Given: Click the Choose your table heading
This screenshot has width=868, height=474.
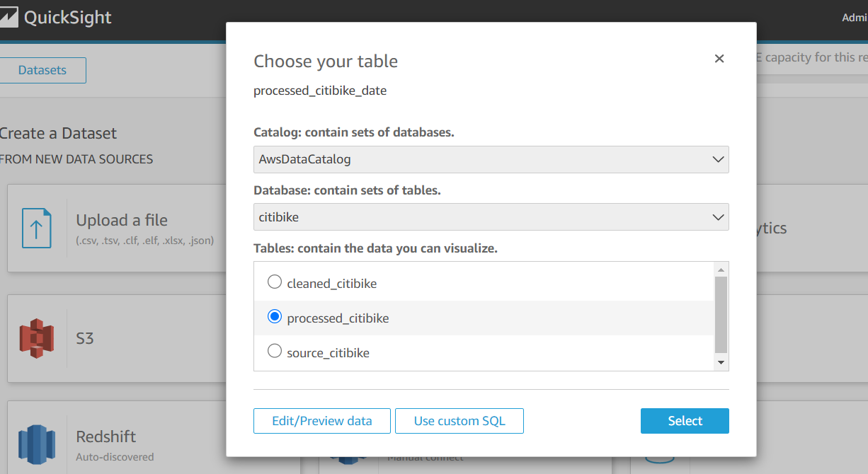Looking at the screenshot, I should click(x=326, y=62).
